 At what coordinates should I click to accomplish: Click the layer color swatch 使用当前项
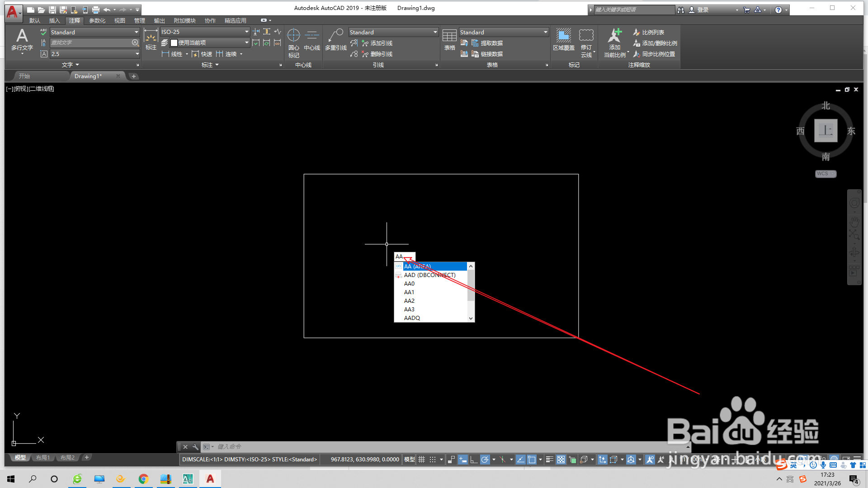pos(174,43)
